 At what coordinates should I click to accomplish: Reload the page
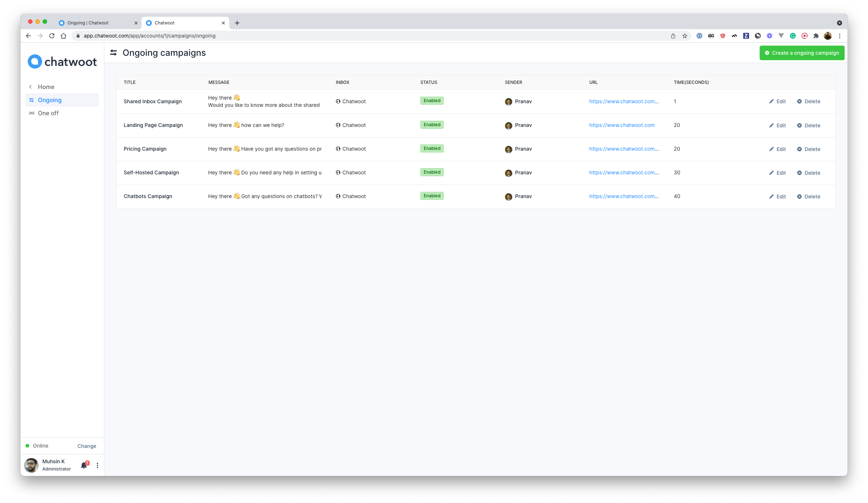52,36
